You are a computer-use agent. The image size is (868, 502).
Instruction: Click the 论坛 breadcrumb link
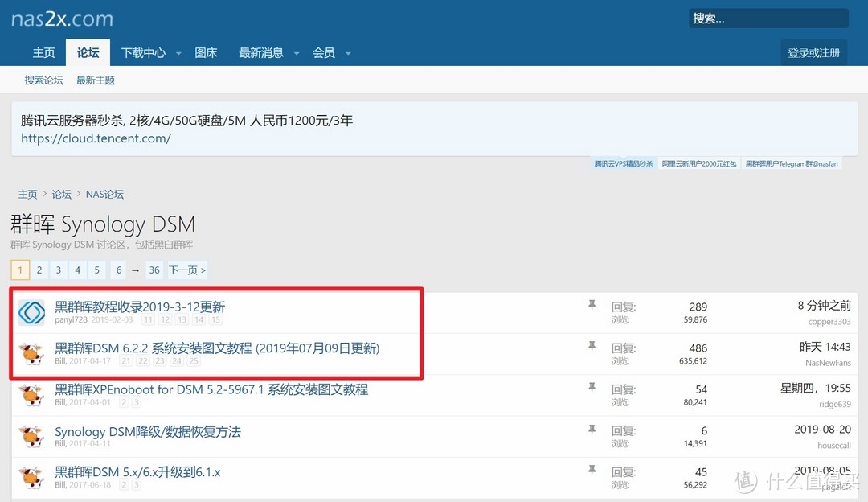(61, 195)
